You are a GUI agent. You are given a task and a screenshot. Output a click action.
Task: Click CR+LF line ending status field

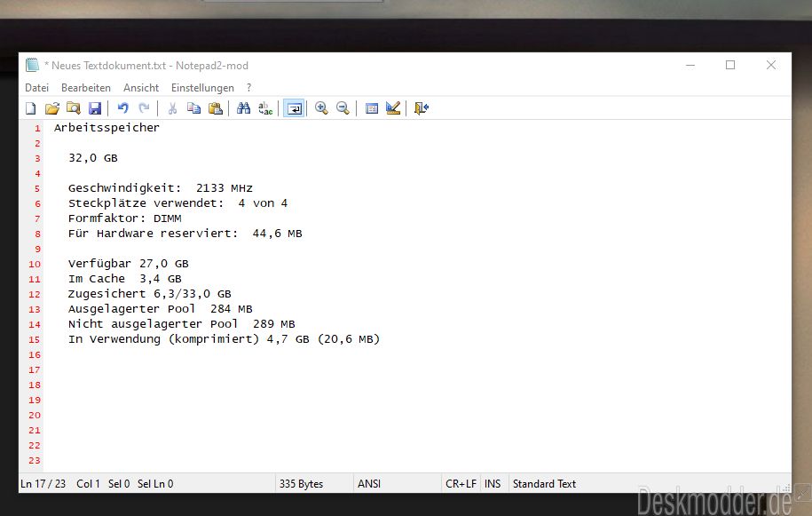click(x=461, y=484)
